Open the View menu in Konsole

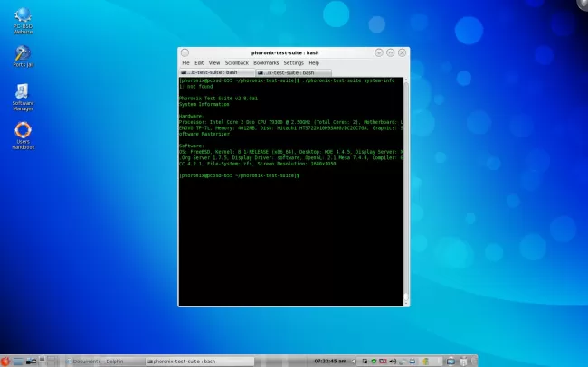tap(214, 63)
